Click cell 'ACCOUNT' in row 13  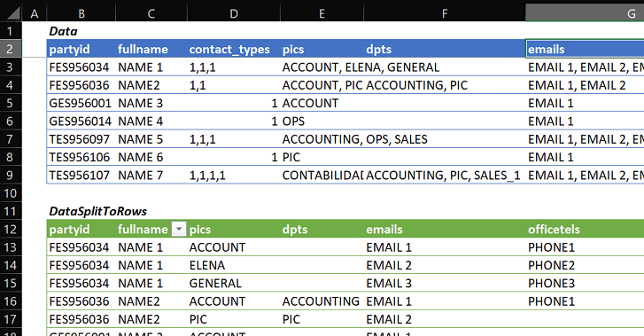234,247
